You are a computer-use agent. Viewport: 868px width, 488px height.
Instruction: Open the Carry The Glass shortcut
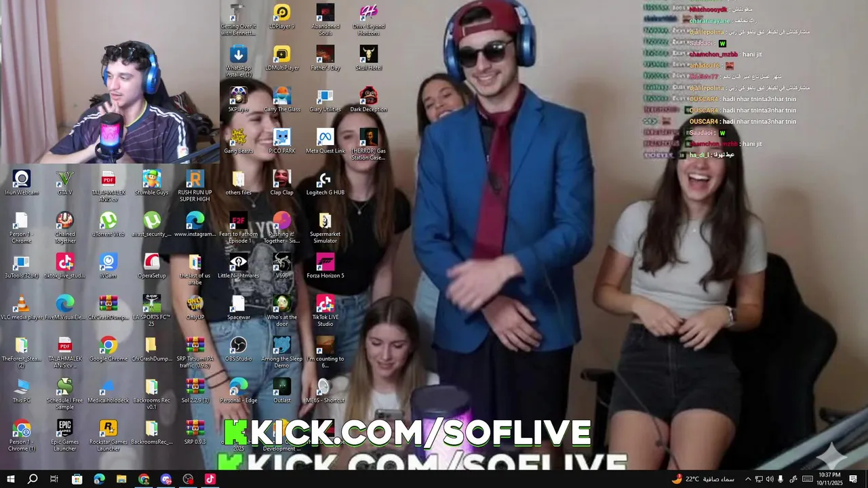tap(281, 100)
